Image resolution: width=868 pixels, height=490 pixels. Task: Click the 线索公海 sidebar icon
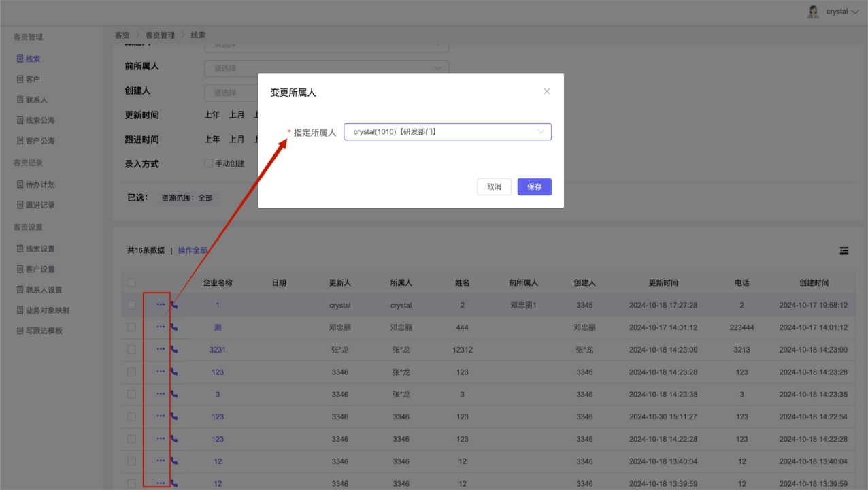(20, 120)
